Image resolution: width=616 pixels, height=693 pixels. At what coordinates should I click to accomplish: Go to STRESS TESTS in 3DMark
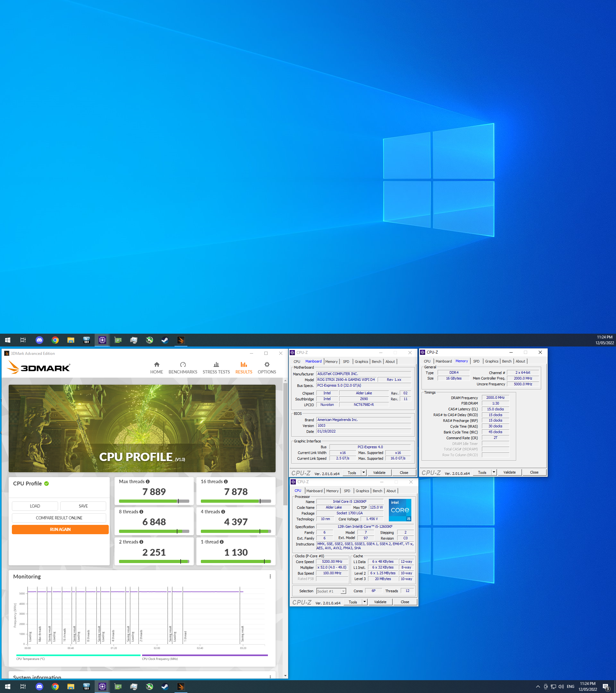point(216,368)
